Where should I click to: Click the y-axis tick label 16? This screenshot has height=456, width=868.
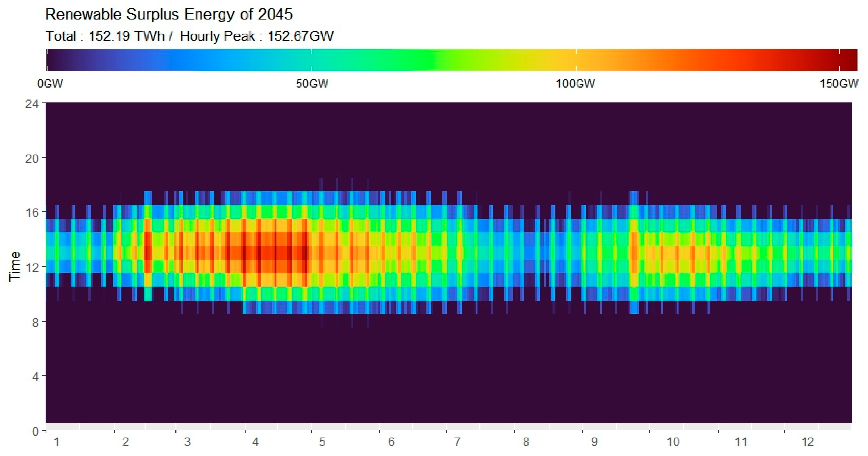pos(32,212)
